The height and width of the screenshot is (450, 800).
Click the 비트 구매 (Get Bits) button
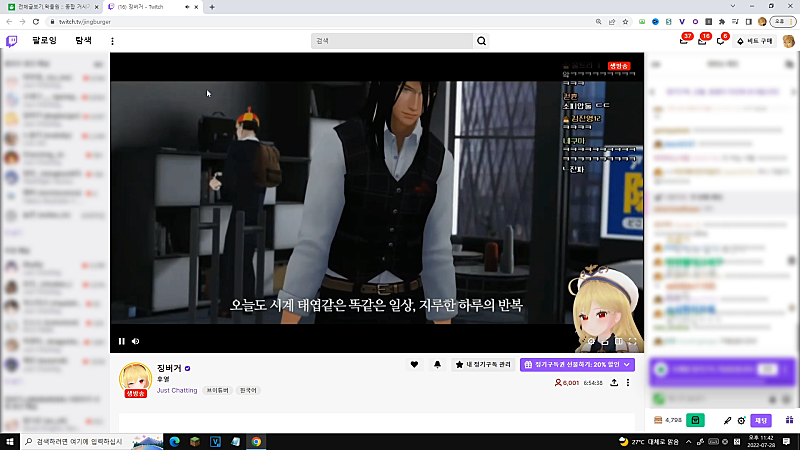tap(755, 41)
